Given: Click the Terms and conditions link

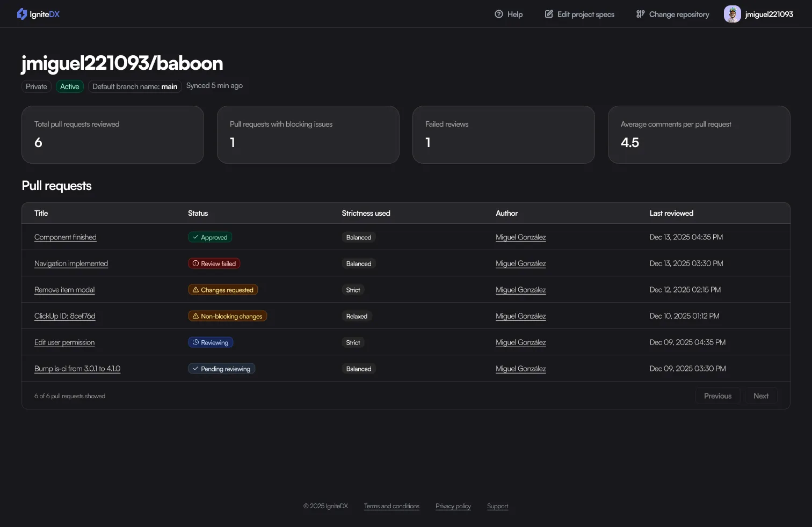Looking at the screenshot, I should pyautogui.click(x=392, y=506).
